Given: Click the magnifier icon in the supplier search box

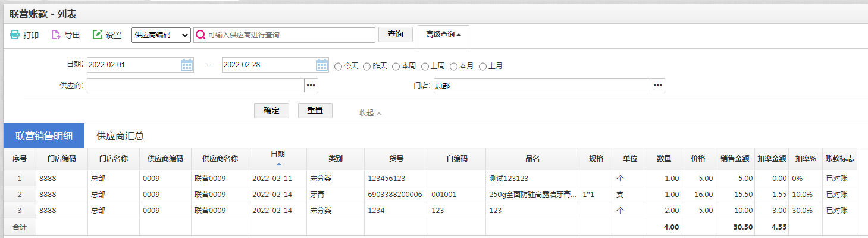Looking at the screenshot, I should pos(200,35).
